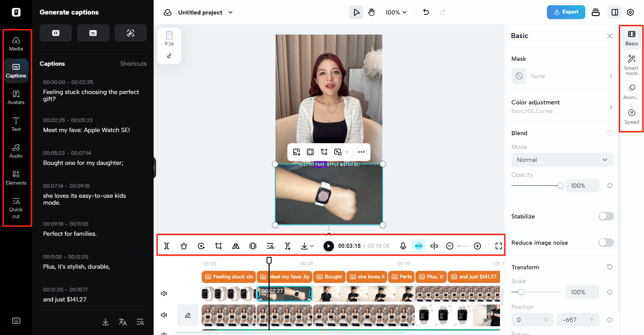Select caption "Perfect for families."
644x335 pixels.
70,234
